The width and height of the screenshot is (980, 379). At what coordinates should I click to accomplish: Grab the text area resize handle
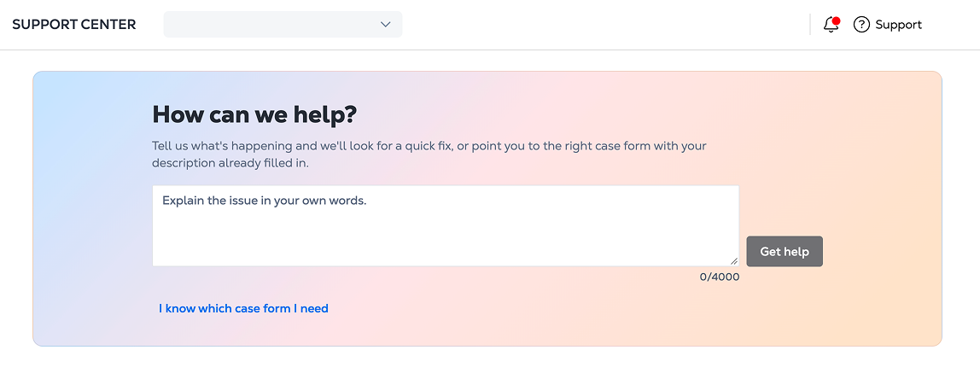coord(734,261)
